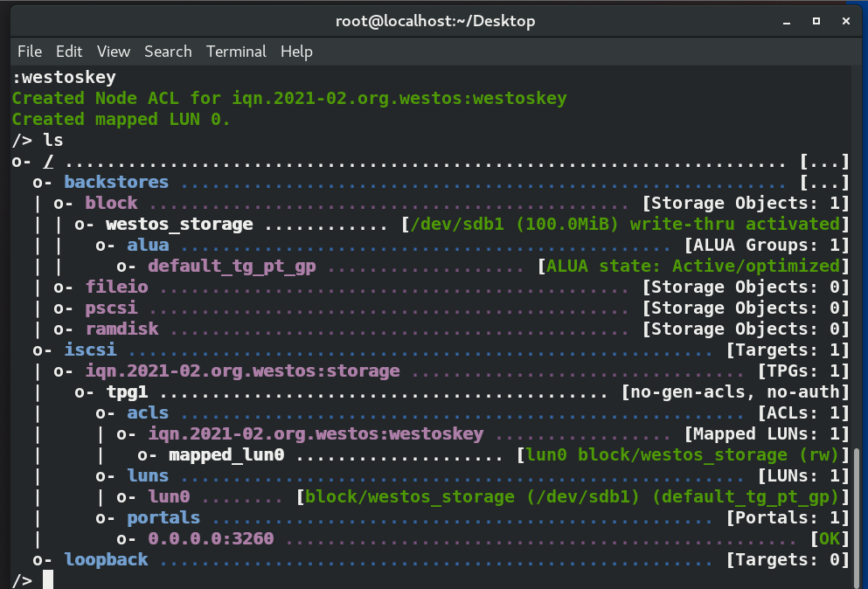868x589 pixels.
Task: Click the '[Targets: 1]' text on iscsi line
Action: [788, 350]
